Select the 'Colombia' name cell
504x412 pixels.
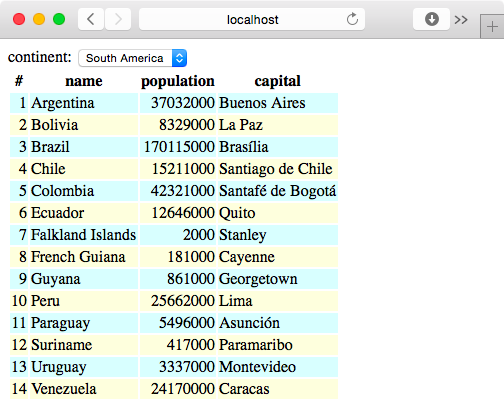[x=84, y=191]
